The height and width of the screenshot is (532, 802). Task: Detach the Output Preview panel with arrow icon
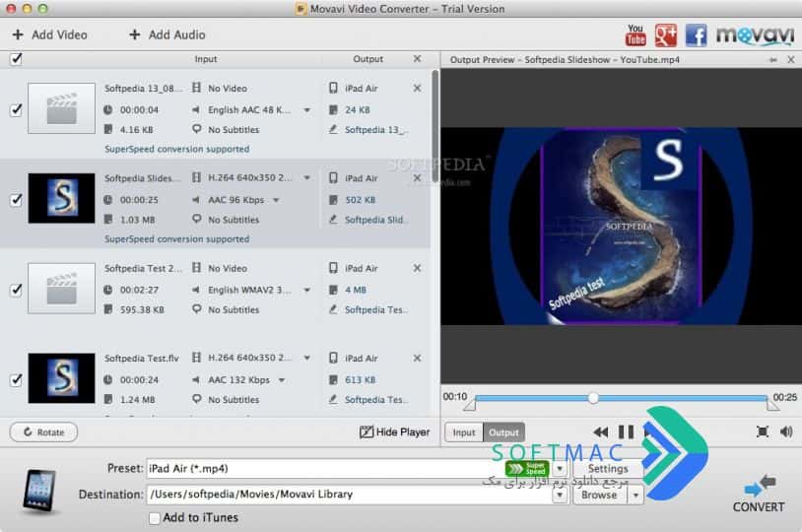point(772,60)
